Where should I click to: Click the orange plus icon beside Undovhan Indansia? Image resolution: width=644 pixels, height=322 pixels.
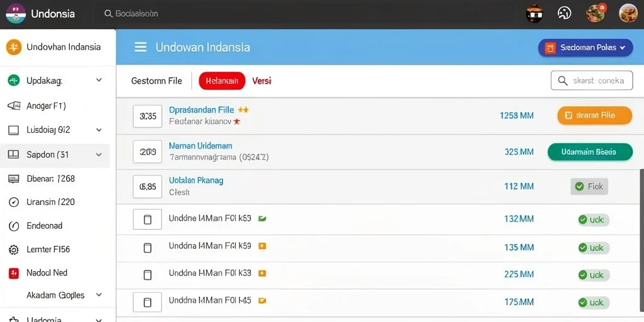coord(14,47)
